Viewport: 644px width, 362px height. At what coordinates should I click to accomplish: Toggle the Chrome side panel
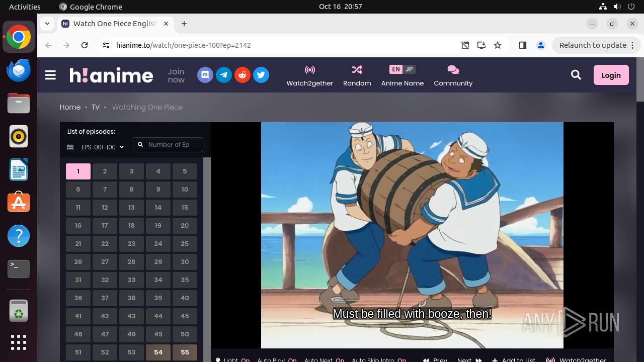pos(523,45)
